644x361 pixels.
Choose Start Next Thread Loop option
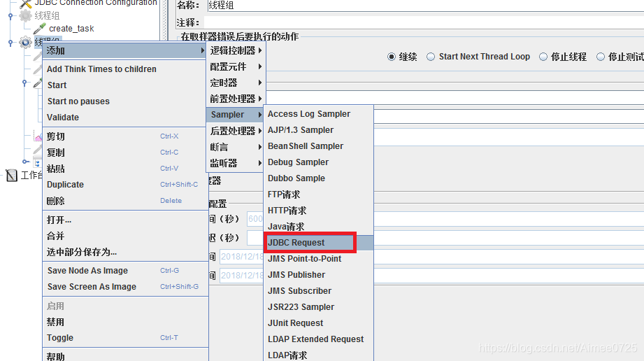click(431, 57)
